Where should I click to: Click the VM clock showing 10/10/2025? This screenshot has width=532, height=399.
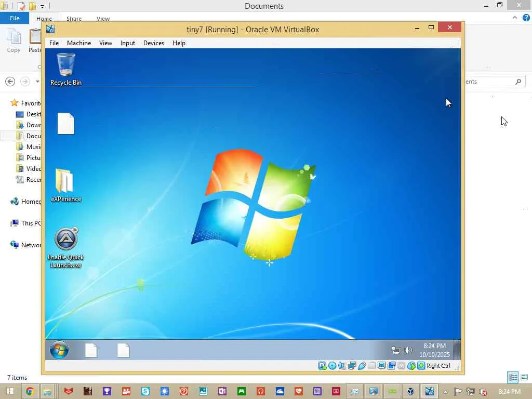tap(434, 350)
